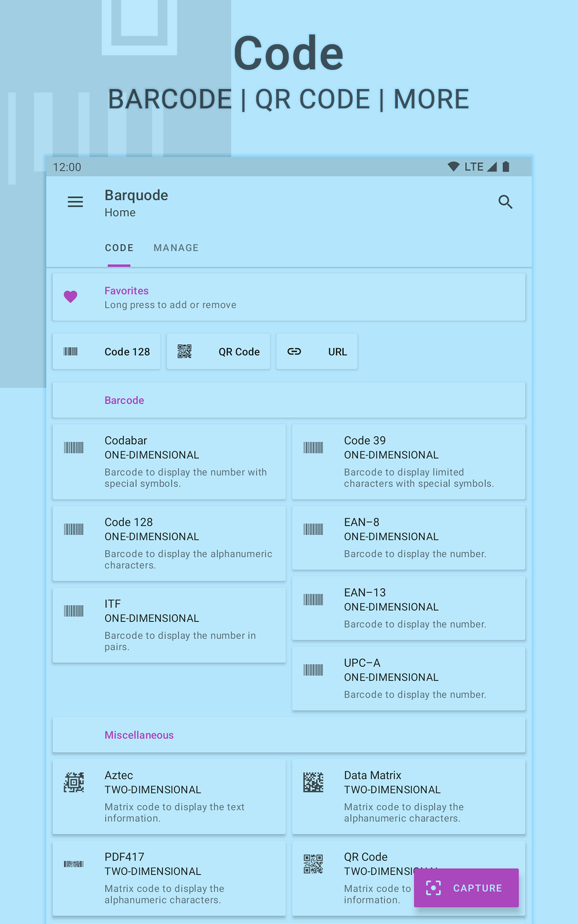The width and height of the screenshot is (578, 924).
Task: Tap the Barquode app title
Action: pos(136,195)
